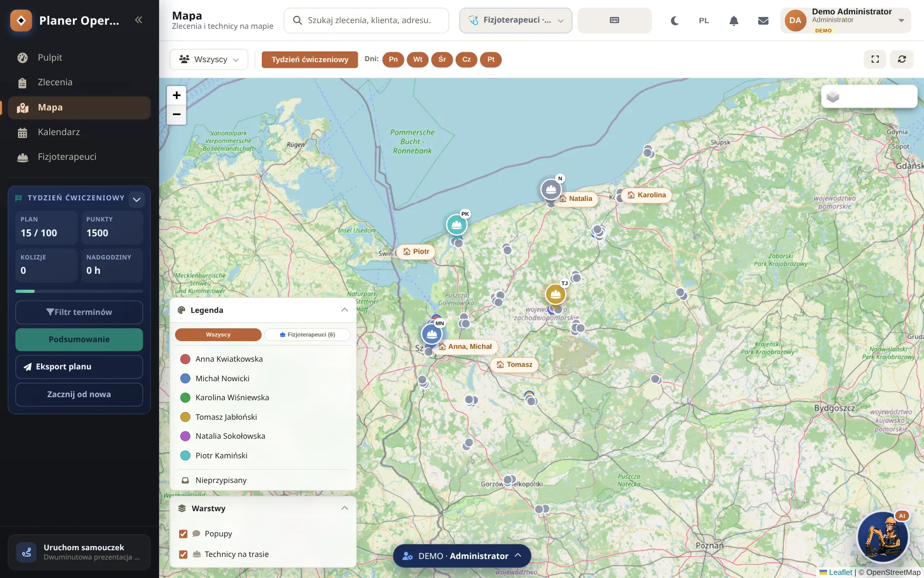Collapse the Warstwy panel
The image size is (924, 578).
point(344,508)
